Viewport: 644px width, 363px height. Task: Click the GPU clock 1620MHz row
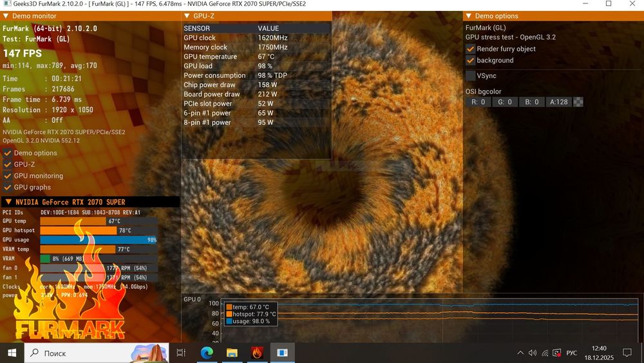(x=256, y=38)
